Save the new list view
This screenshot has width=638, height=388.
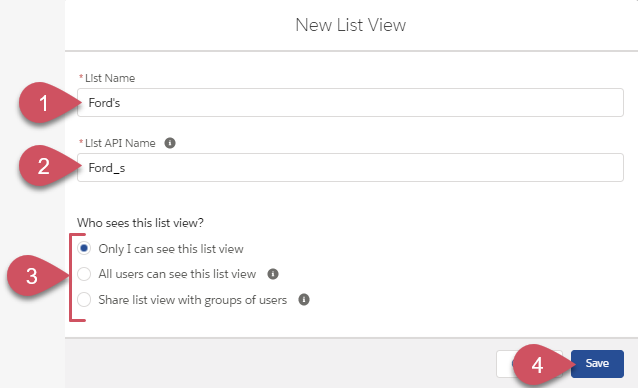pyautogui.click(x=597, y=364)
